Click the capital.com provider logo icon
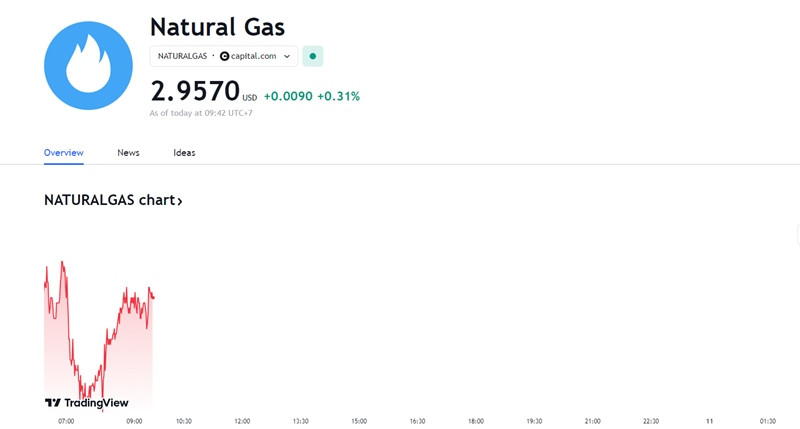The height and width of the screenshot is (429, 800). pyautogui.click(x=224, y=56)
